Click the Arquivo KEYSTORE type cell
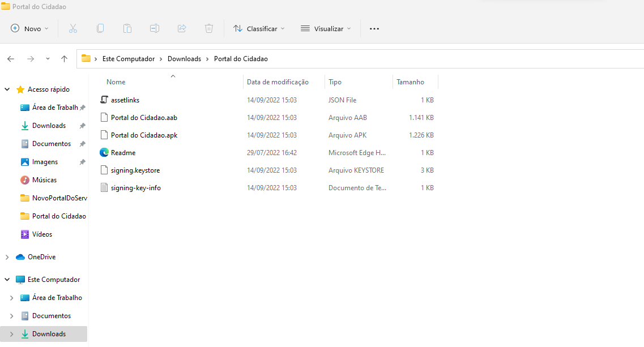The image size is (644, 347). pyautogui.click(x=356, y=170)
